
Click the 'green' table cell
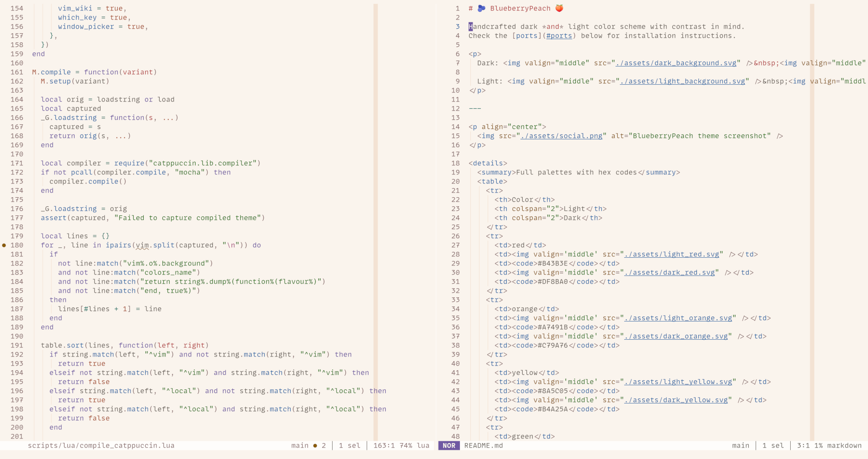[523, 436]
